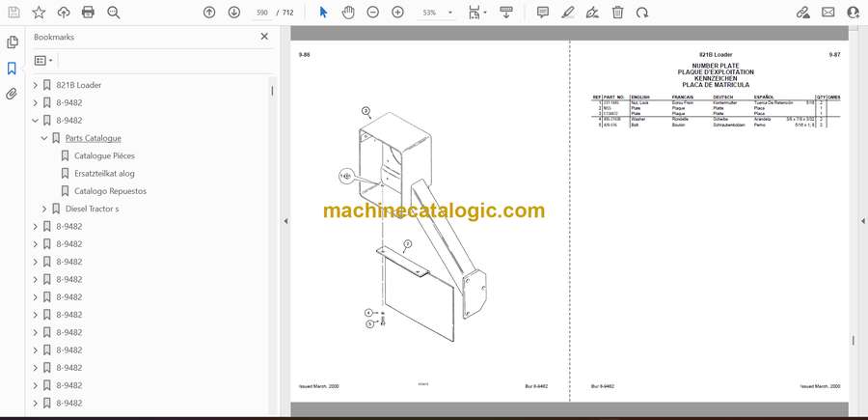Open the page thumbnails panel
868x420 pixels.
coord(13,42)
